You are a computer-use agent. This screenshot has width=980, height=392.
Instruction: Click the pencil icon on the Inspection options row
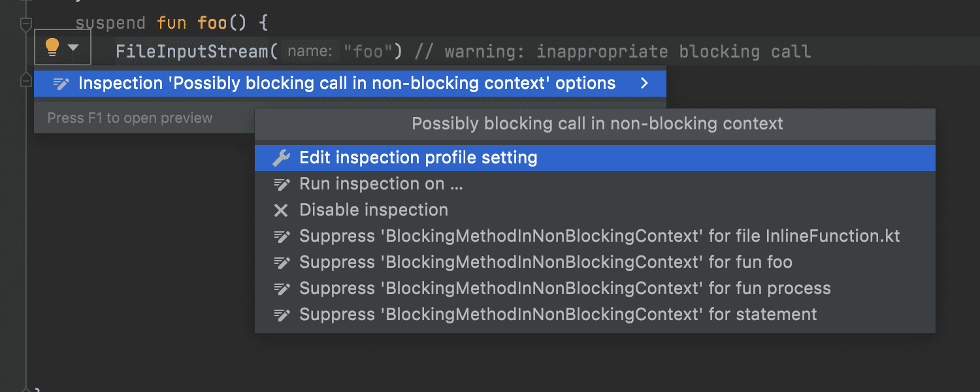(61, 84)
